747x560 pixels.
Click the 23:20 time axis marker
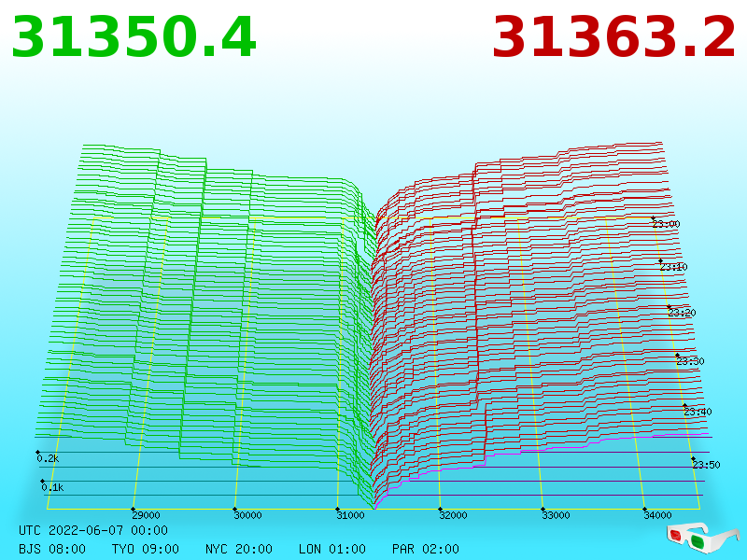(x=682, y=313)
